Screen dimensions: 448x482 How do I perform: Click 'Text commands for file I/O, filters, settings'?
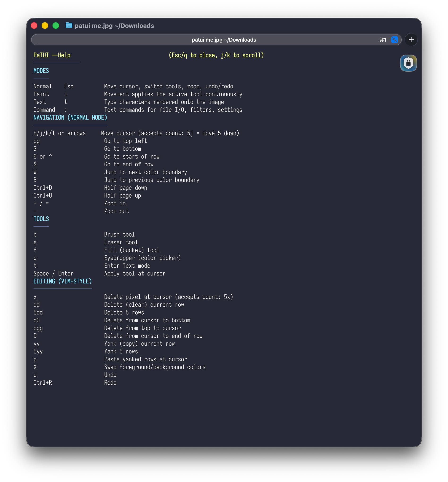pyautogui.click(x=173, y=110)
